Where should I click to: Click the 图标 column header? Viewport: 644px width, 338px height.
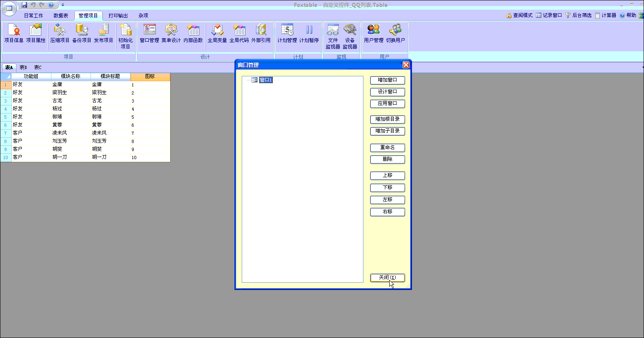(x=150, y=76)
